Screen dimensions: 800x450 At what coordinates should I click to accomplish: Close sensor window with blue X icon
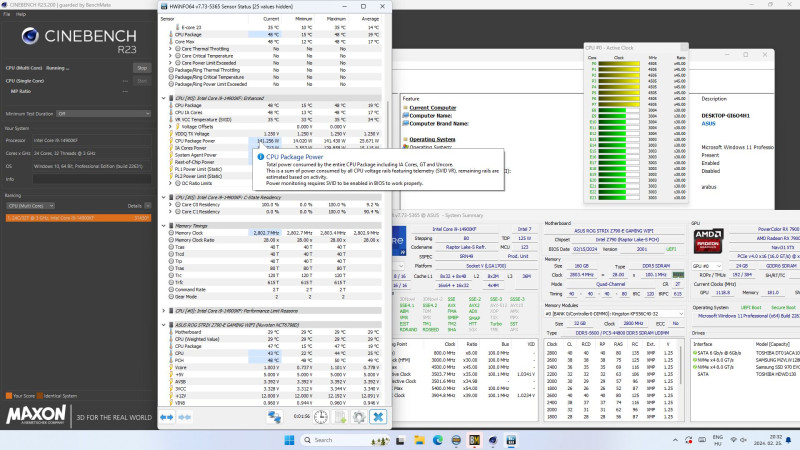tap(380, 417)
